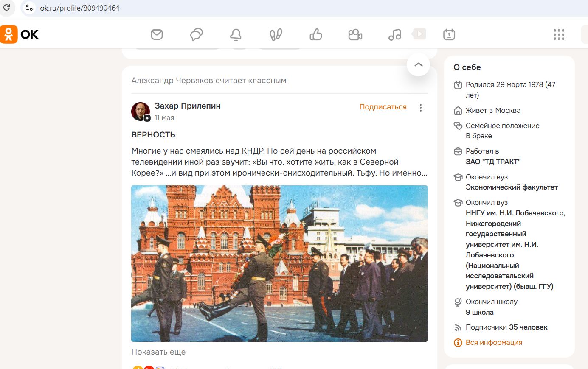This screenshot has width=588, height=369.
Task: Open the calendar icon in top navigation
Action: coord(449,34)
